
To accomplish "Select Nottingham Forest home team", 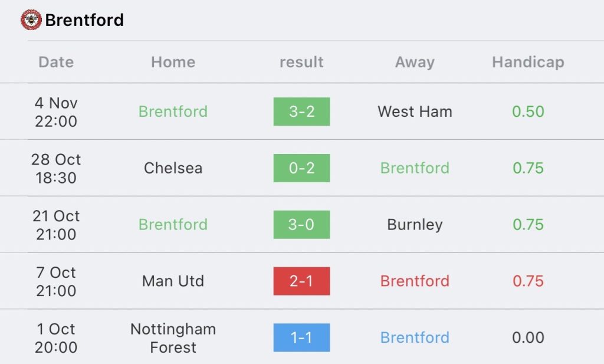I will click(173, 338).
